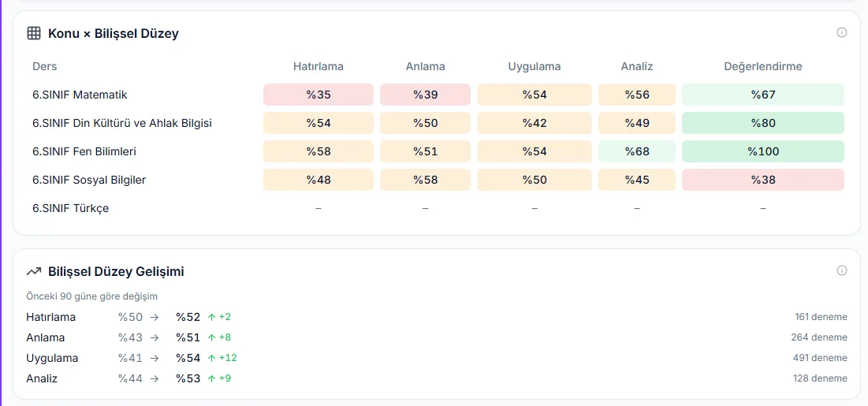Image resolution: width=868 pixels, height=406 pixels.
Task: Click the Uygulama progress row label
Action: click(52, 359)
